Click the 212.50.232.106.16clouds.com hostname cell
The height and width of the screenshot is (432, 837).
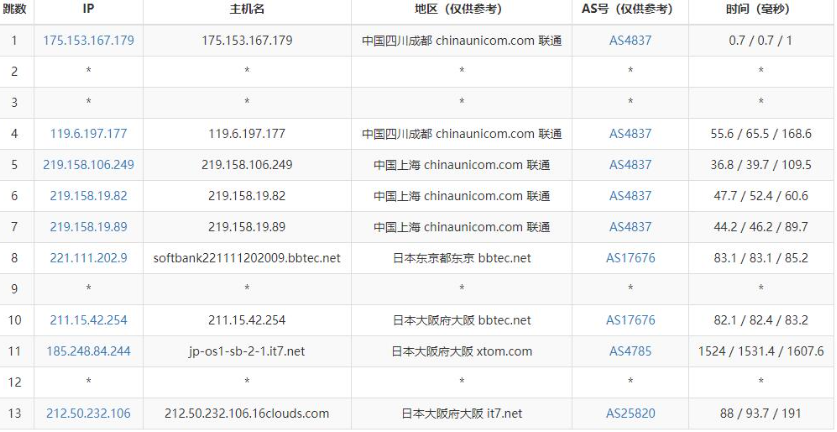[x=247, y=413]
